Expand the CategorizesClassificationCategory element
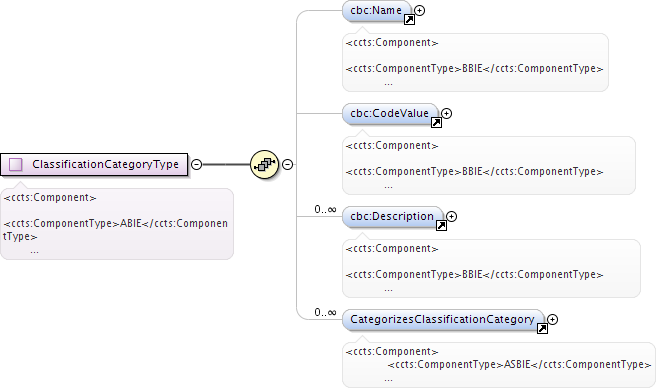Screen dimensions: 663x391 [553, 320]
